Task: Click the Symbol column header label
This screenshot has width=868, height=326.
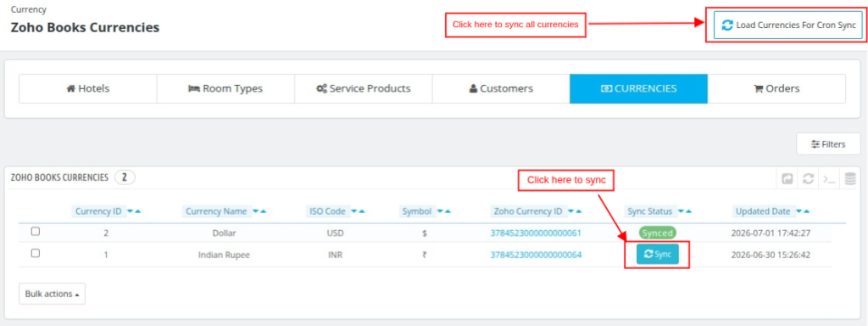Action: pos(417,211)
